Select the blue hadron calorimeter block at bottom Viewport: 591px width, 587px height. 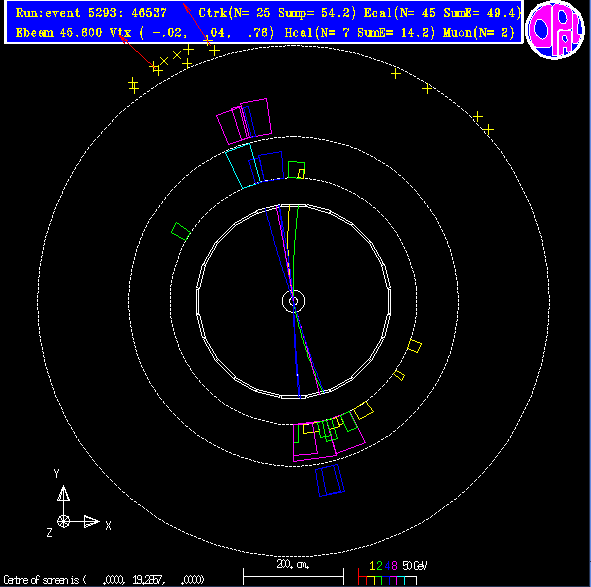pos(330,480)
